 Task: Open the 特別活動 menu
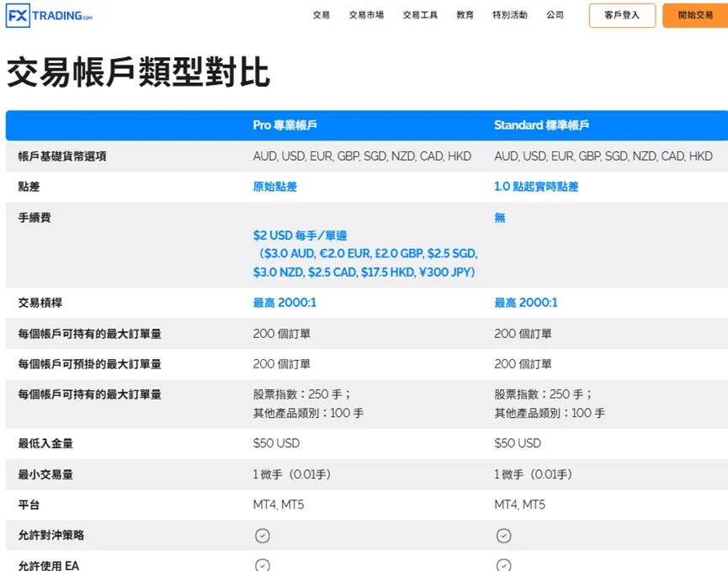coord(510,15)
